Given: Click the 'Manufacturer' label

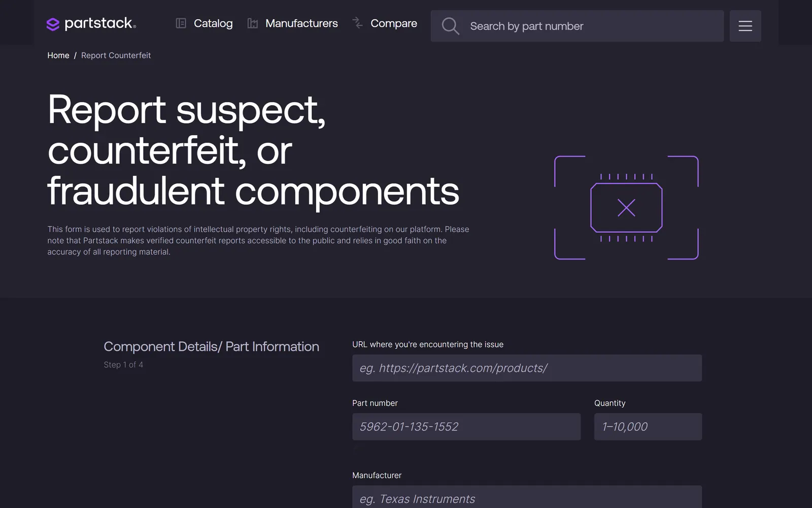Looking at the screenshot, I should coord(377,475).
